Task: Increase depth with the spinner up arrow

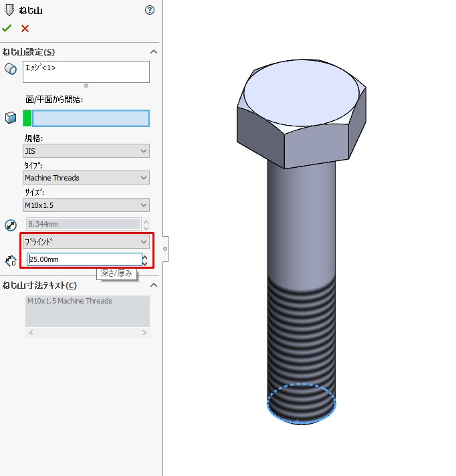Action: tap(145, 256)
